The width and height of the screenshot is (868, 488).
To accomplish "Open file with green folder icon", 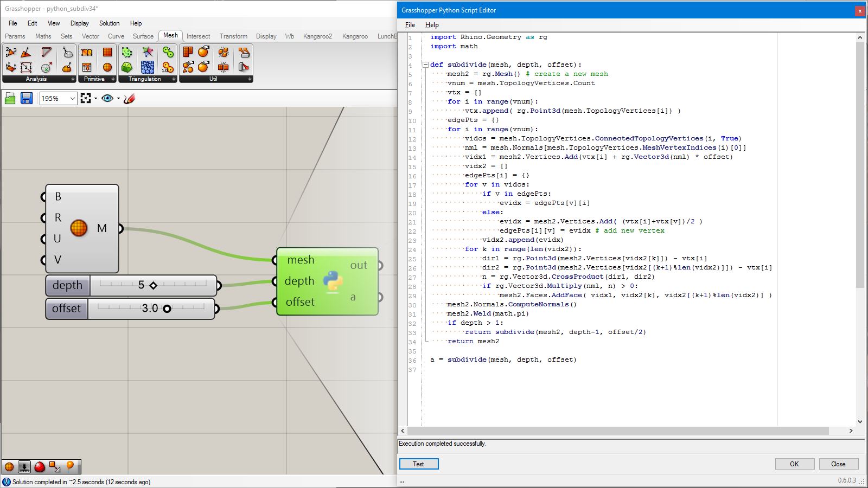I will point(10,98).
